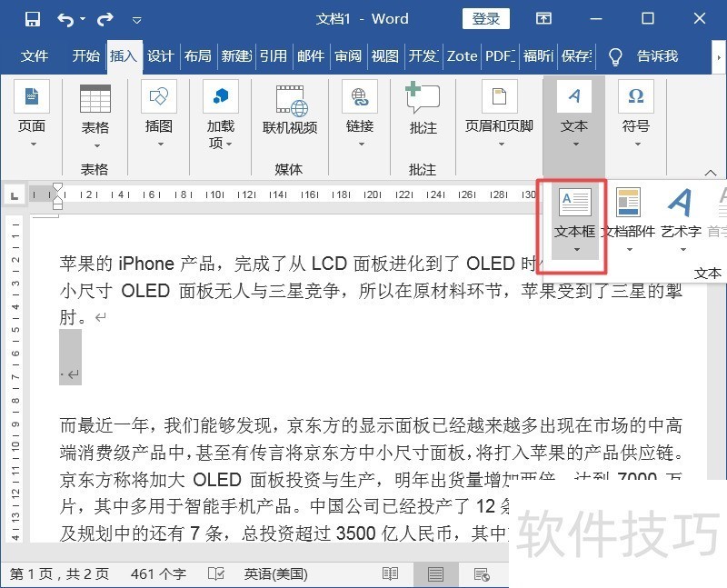Add a comment with 批注 button
The image size is (727, 588).
423,114
